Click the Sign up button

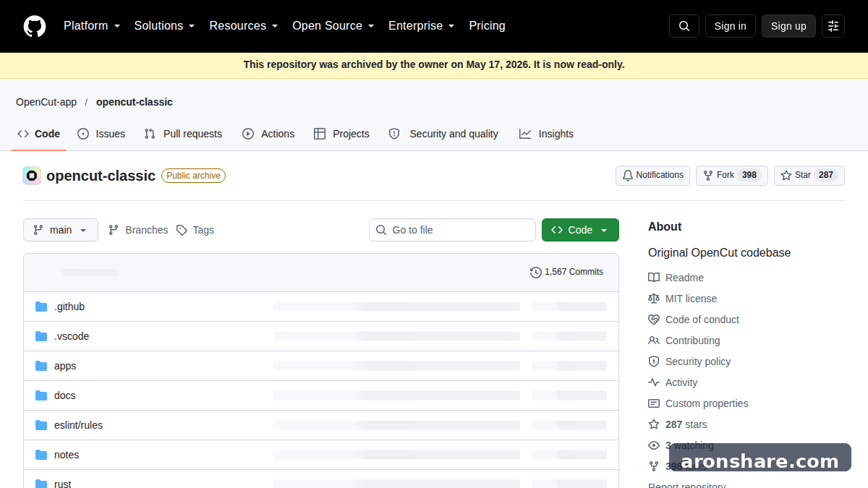pyautogui.click(x=788, y=26)
